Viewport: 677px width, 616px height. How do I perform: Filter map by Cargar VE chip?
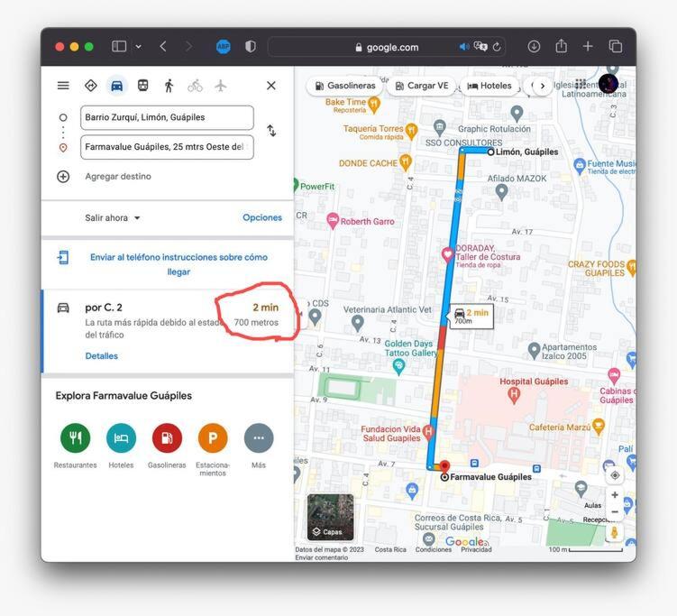click(x=421, y=86)
